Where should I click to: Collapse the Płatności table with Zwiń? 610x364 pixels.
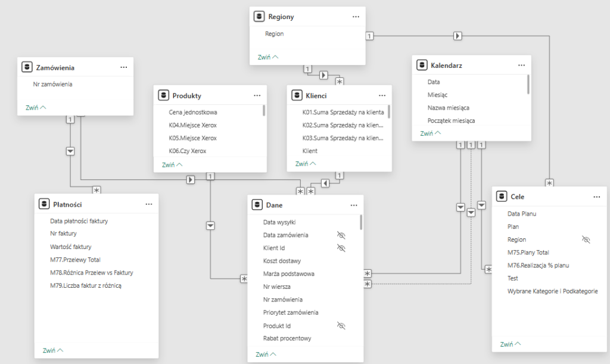[53, 350]
